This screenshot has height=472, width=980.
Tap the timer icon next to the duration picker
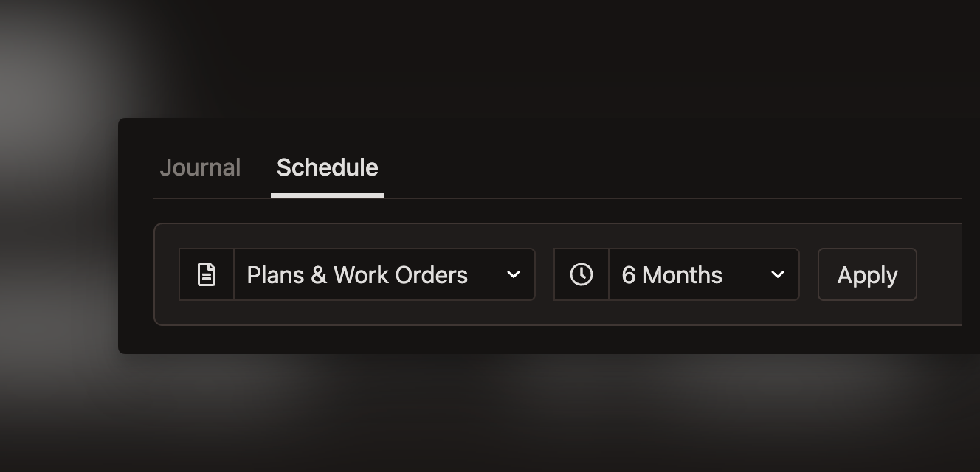(x=581, y=274)
